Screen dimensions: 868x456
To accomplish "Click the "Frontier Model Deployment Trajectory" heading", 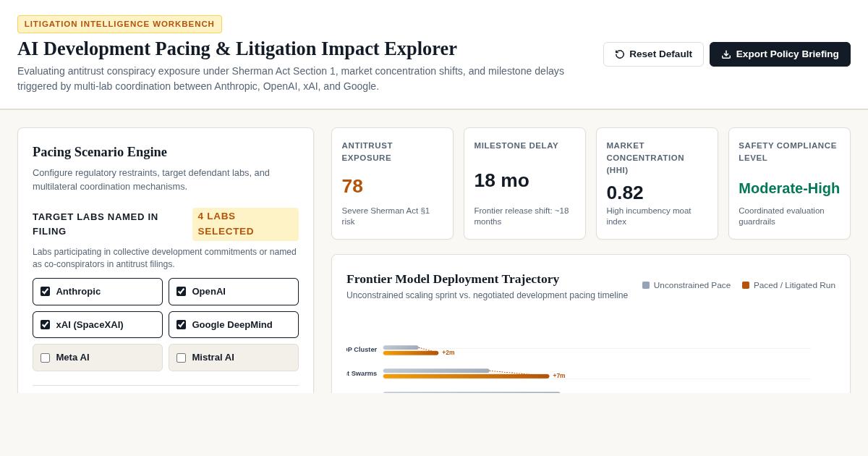I will pos(453,279).
